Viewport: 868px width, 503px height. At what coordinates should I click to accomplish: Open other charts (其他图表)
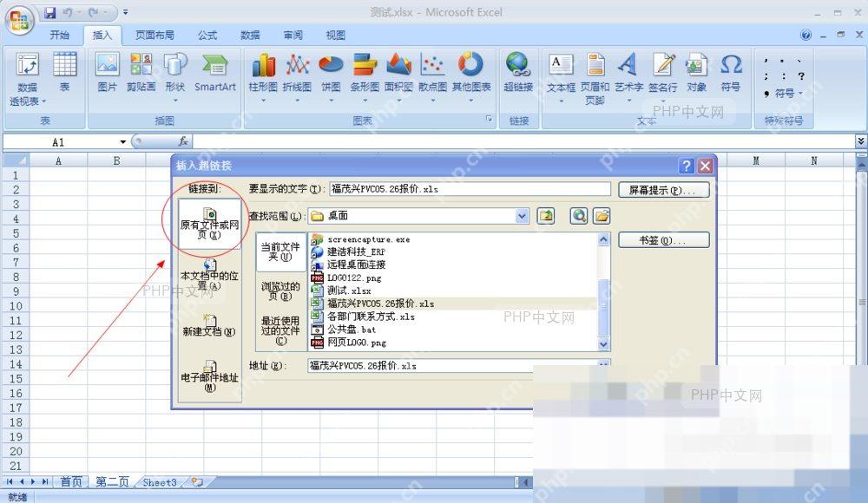tap(471, 76)
